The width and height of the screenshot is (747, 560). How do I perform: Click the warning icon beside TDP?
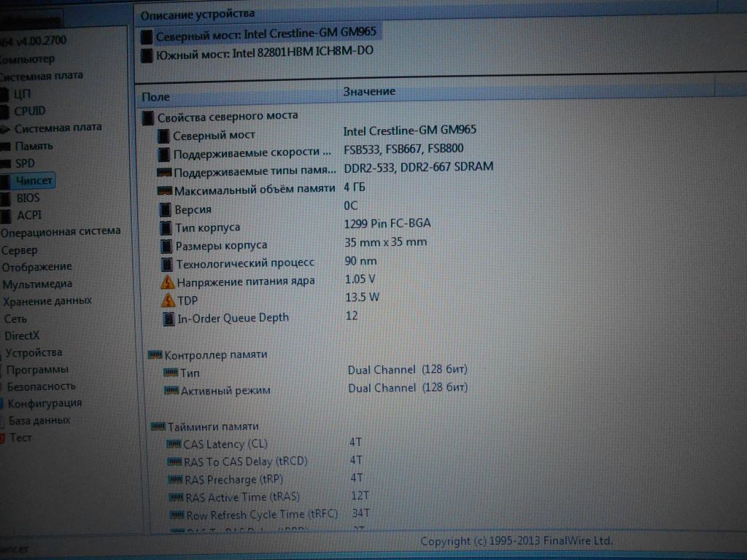(x=169, y=300)
